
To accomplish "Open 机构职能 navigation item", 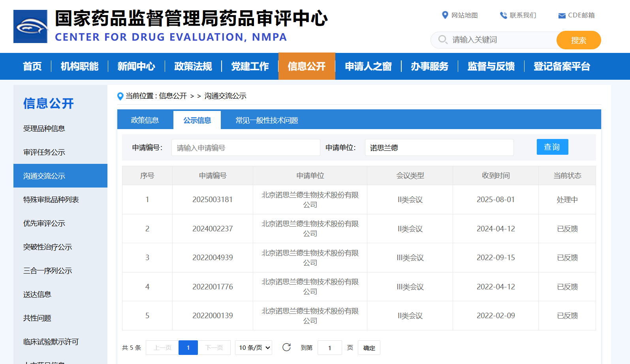I will click(x=79, y=66).
